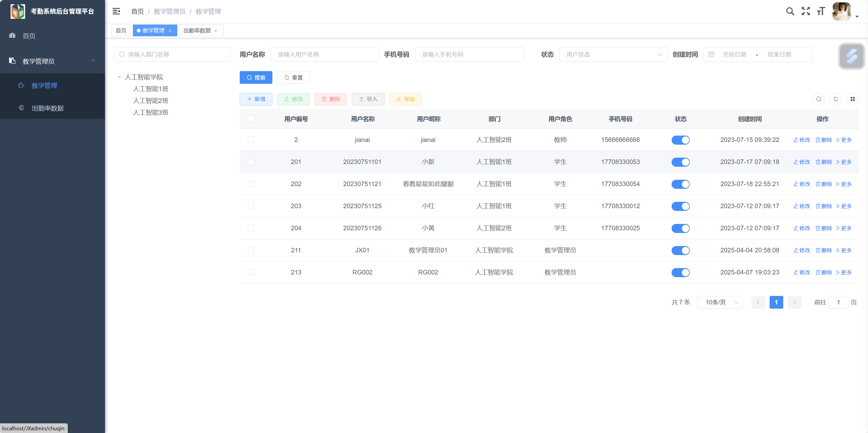Enter fullscreen mode via the expand icon
The width and height of the screenshot is (868, 433).
(x=805, y=11)
